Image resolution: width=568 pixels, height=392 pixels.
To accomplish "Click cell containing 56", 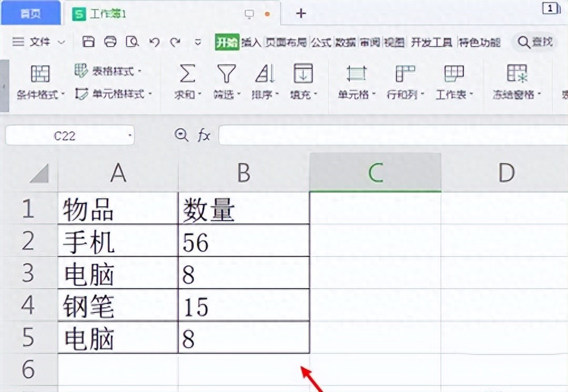I will [x=244, y=240].
